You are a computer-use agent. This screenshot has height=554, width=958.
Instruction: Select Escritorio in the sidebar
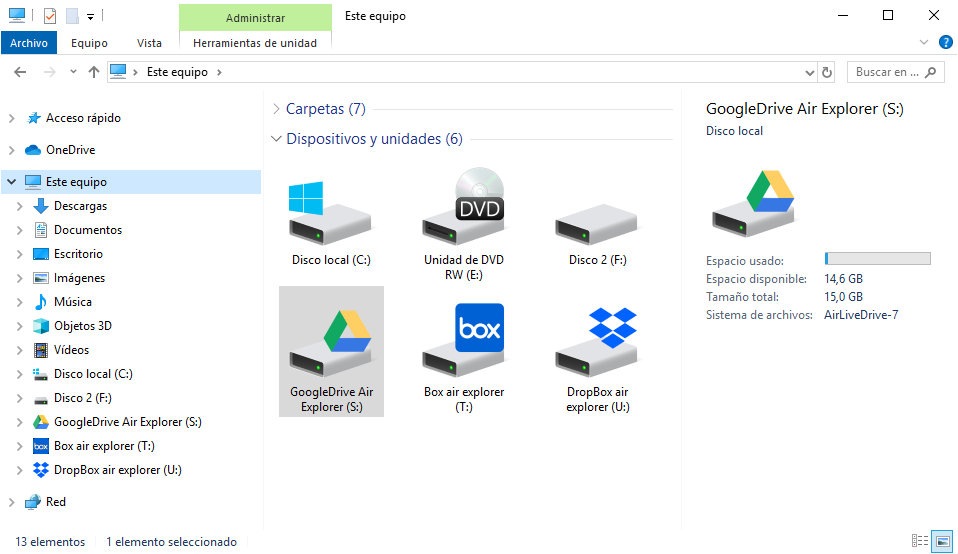78,253
